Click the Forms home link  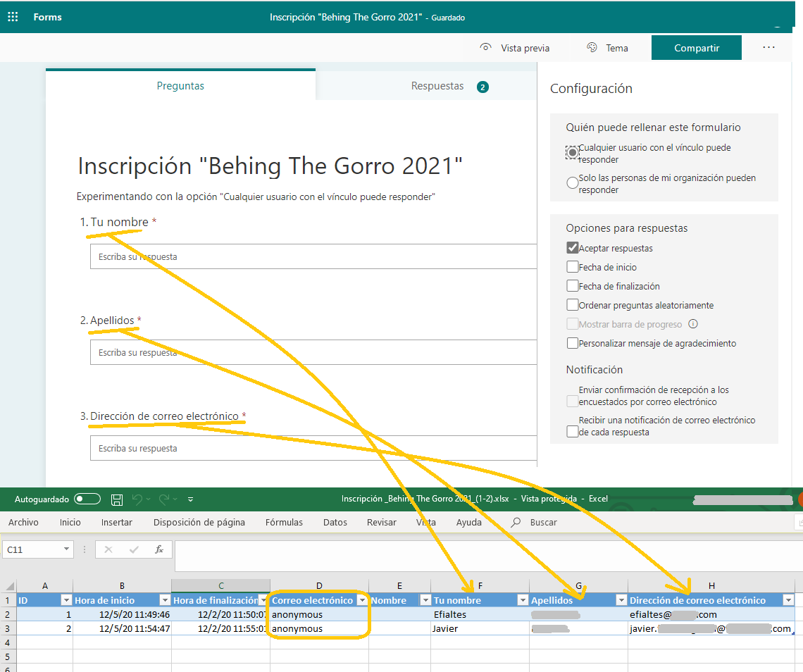(x=47, y=17)
